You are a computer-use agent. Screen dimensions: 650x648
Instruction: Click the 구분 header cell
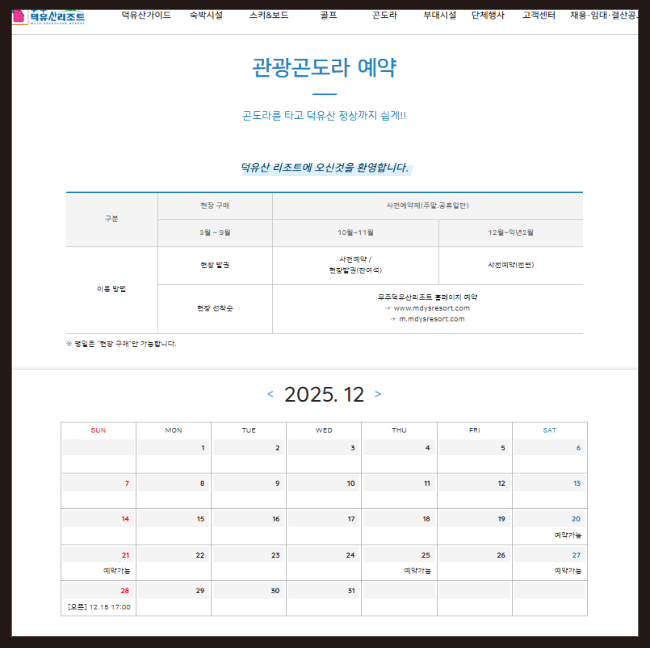(112, 219)
